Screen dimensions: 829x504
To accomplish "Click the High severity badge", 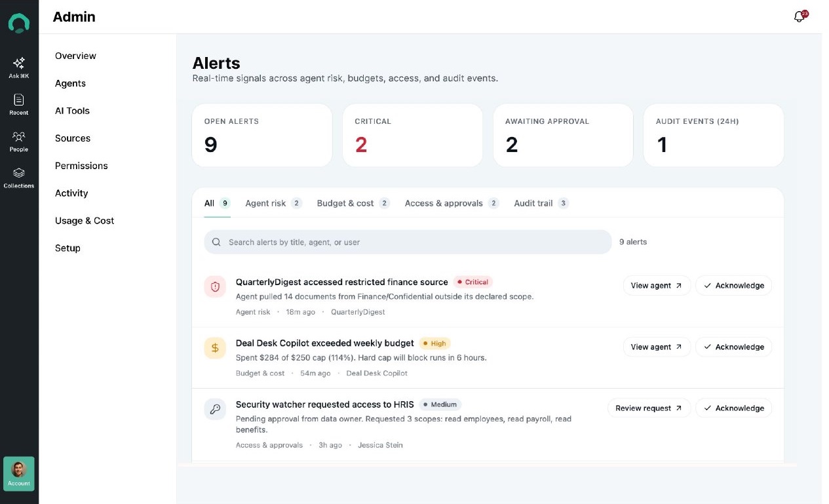I will pos(434,343).
